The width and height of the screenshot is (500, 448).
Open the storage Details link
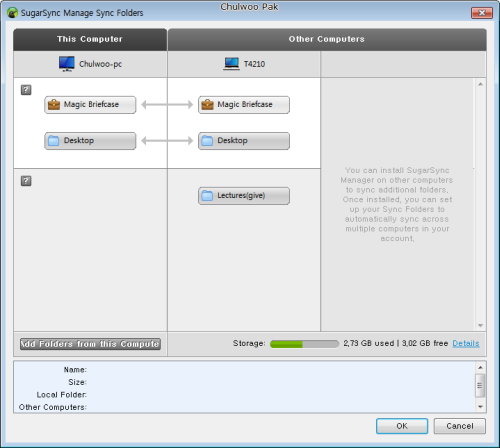(466, 343)
